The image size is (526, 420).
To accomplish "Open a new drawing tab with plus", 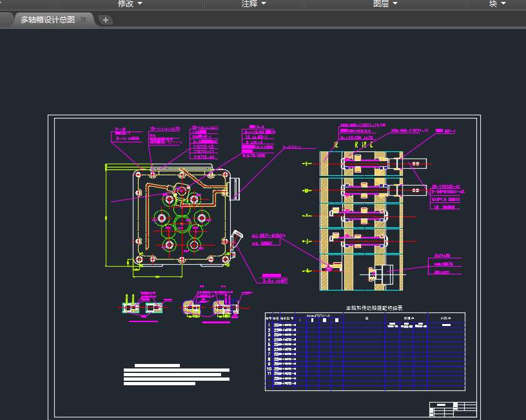I will (x=106, y=20).
